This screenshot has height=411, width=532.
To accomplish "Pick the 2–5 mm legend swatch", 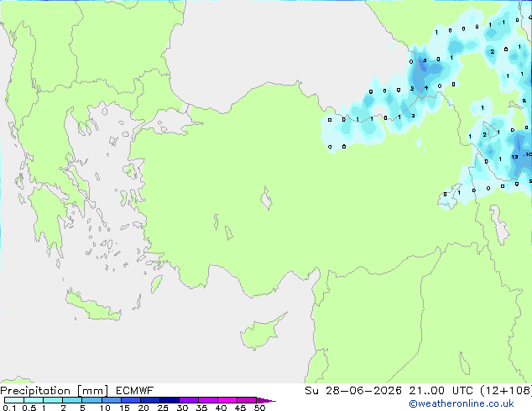I will (x=72, y=400).
